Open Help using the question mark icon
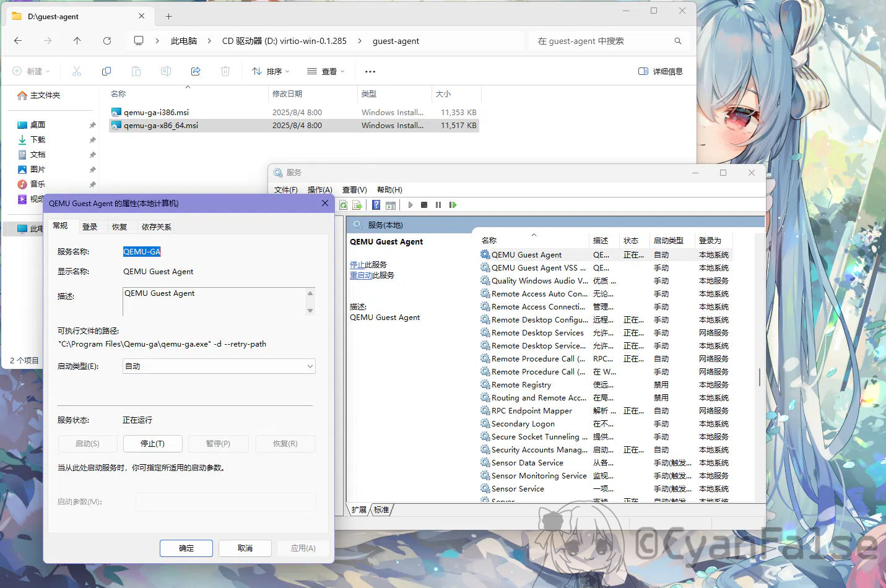The image size is (886, 588). click(376, 205)
